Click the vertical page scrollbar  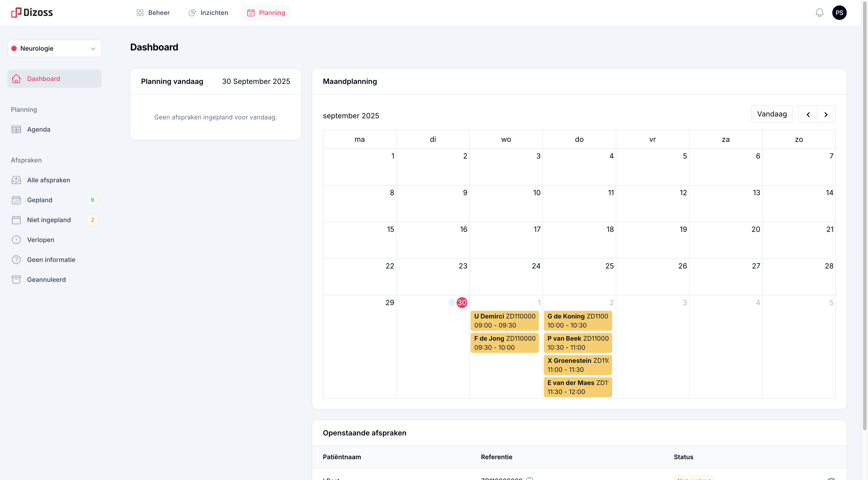click(x=864, y=216)
